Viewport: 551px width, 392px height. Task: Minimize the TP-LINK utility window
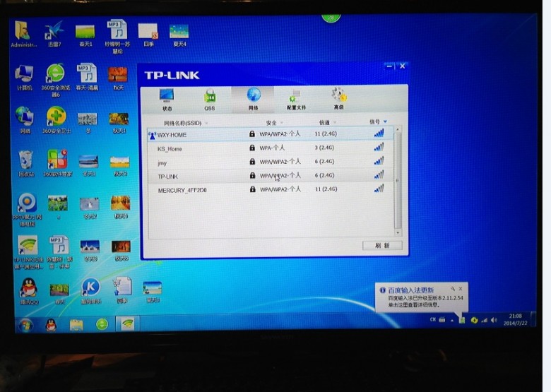click(x=389, y=66)
